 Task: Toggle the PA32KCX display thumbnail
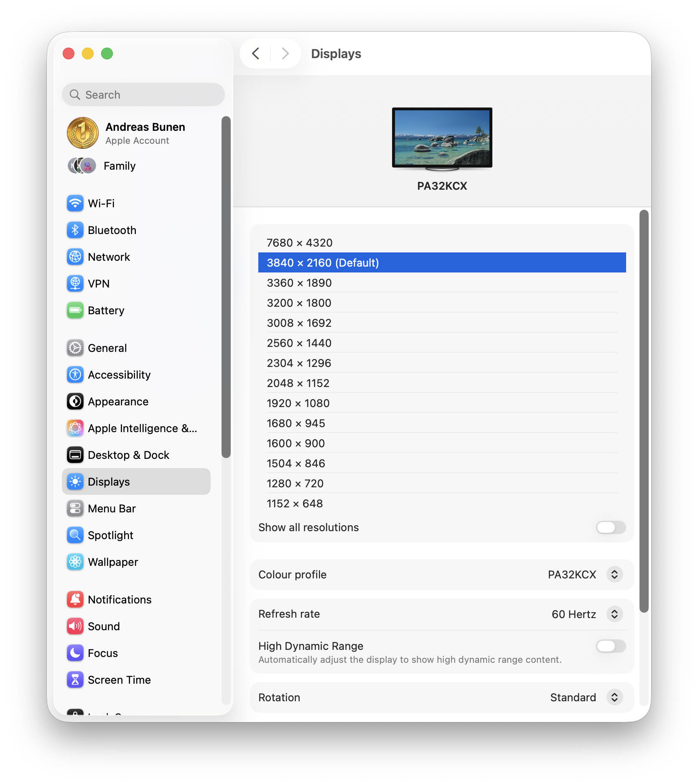442,138
